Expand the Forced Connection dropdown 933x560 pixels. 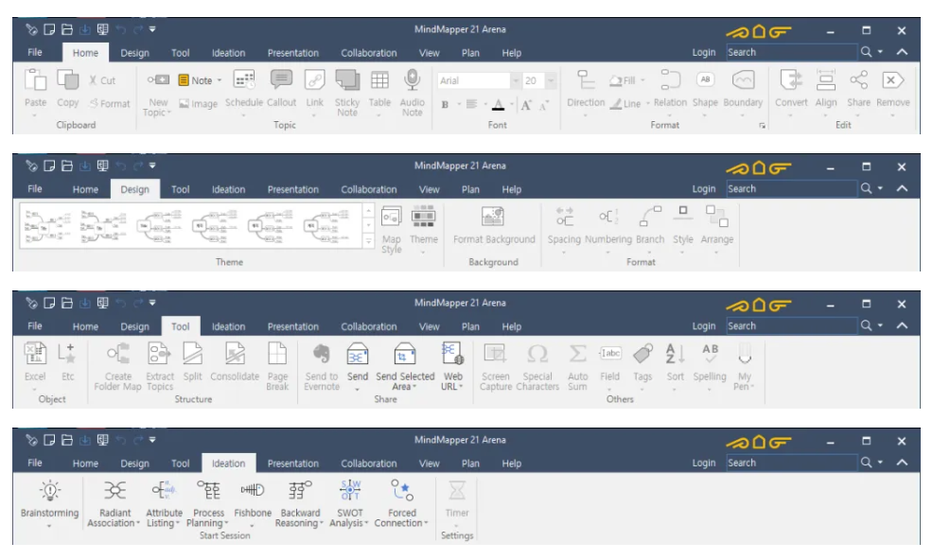(x=426, y=523)
